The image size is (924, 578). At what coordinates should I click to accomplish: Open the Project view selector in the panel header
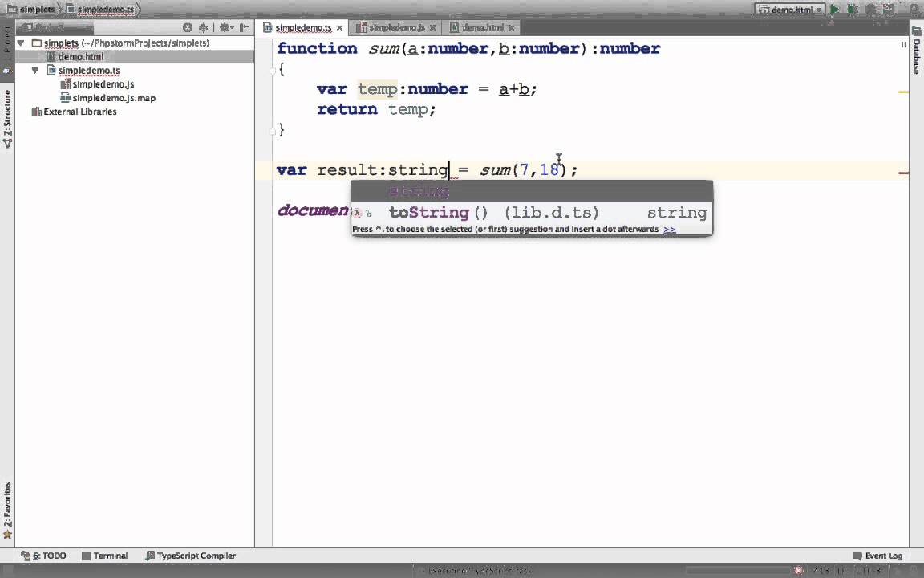click(55, 28)
